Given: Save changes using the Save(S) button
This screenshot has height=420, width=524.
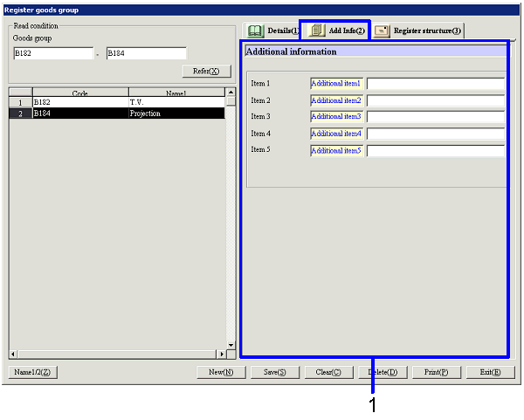Looking at the screenshot, I should [x=274, y=372].
